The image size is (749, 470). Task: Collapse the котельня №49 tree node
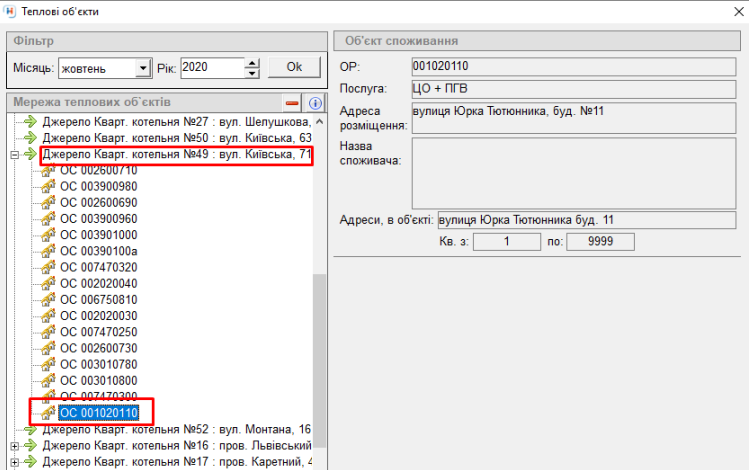click(x=14, y=155)
